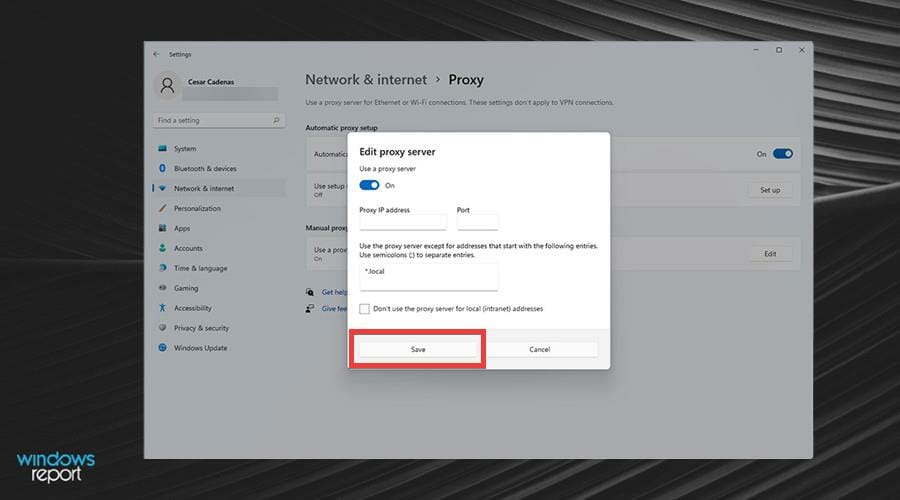Click the Windows Update icon

tap(162, 347)
